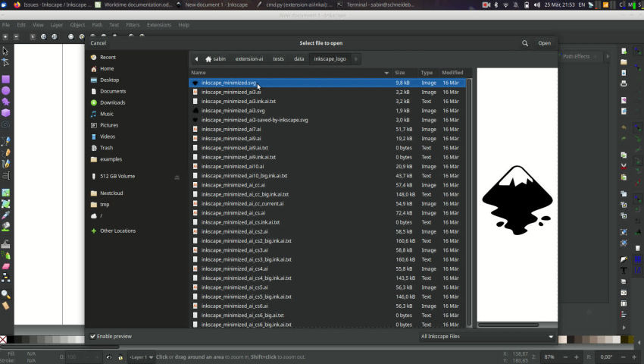Click the search icon in file dialog
The width and height of the screenshot is (644, 364).
pyautogui.click(x=524, y=43)
